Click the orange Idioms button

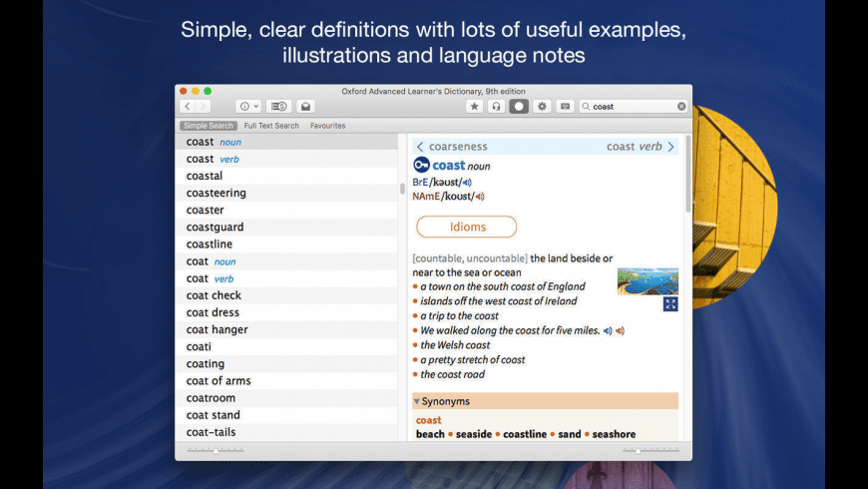coord(467,228)
